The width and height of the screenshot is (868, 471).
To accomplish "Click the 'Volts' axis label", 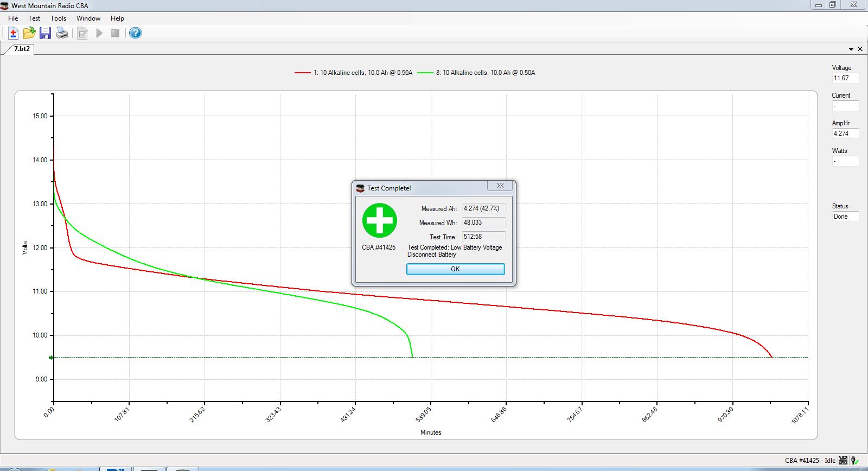I will [x=25, y=248].
